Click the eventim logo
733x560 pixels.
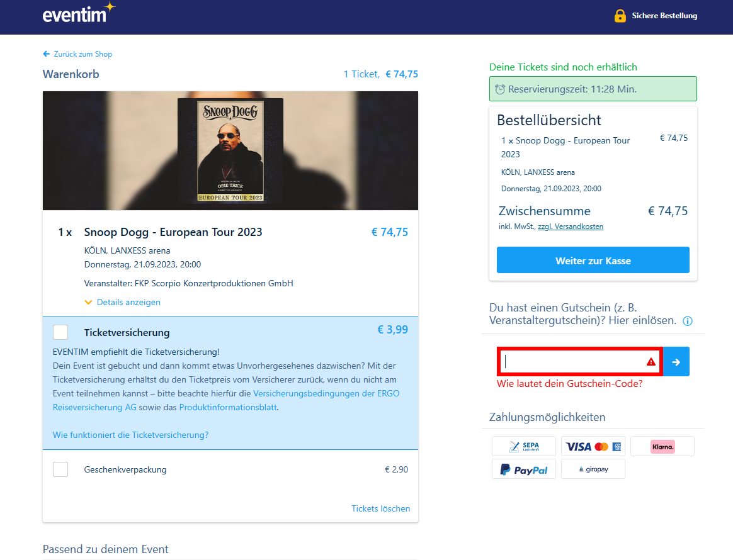pos(79,13)
